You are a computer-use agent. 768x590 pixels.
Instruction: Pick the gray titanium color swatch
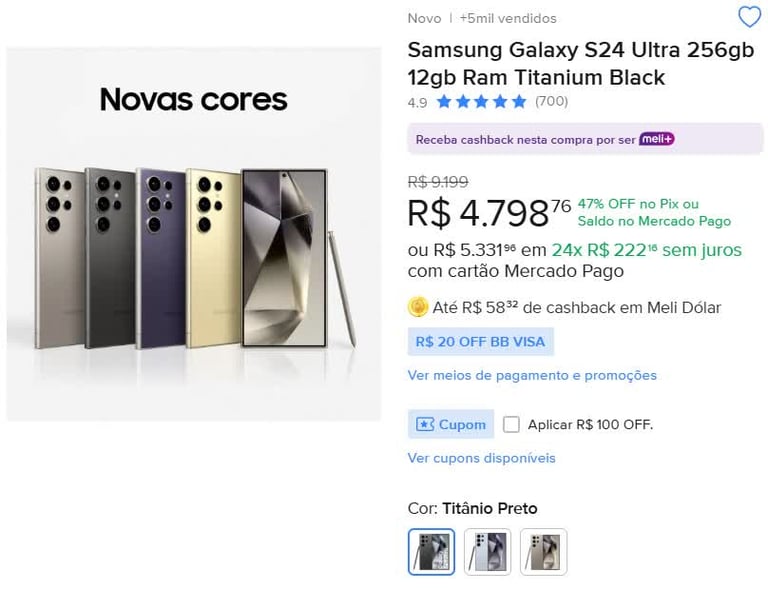[x=543, y=551]
